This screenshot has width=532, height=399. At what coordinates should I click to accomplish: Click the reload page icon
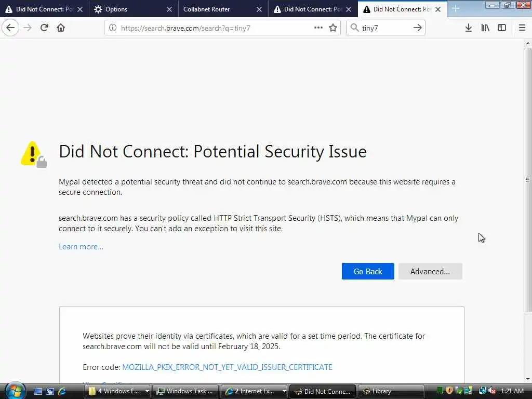[x=44, y=28]
